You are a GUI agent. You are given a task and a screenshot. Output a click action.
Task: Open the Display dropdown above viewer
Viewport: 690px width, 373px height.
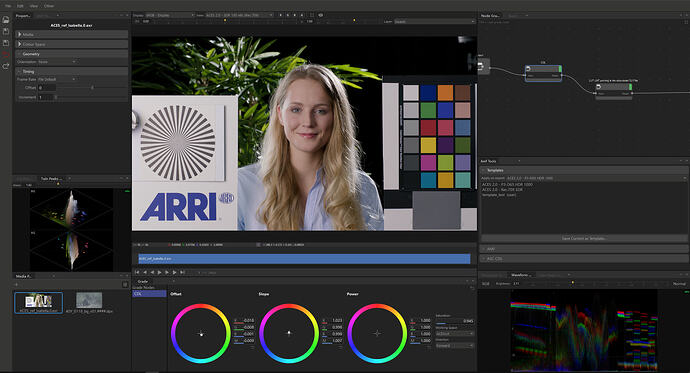169,15
